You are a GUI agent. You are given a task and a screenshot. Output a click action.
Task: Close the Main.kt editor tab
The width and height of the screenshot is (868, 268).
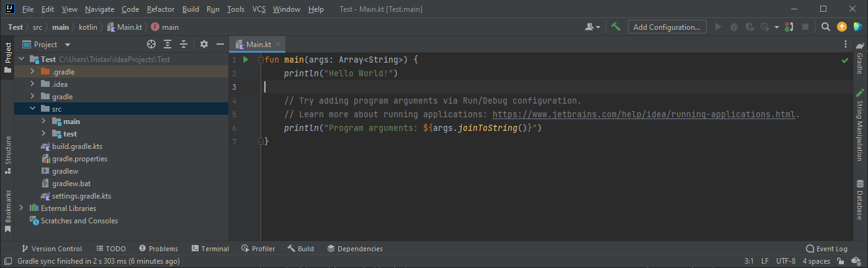(x=279, y=45)
